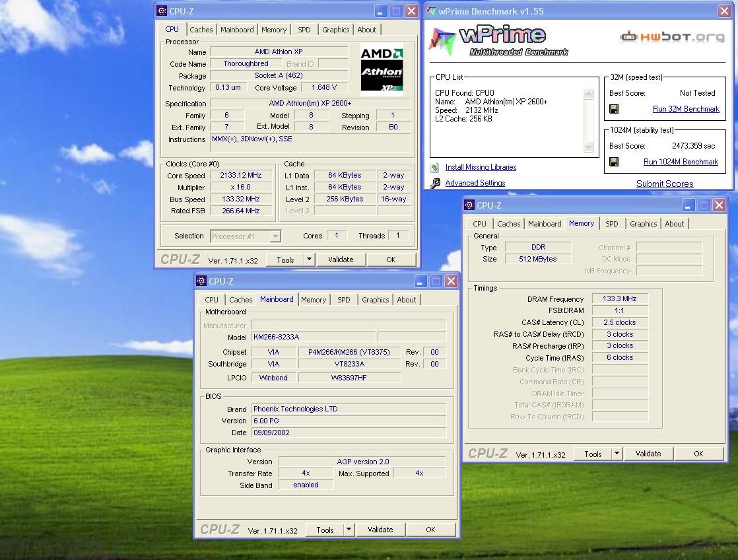Open Graphics tab in Memory window
This screenshot has width=738, height=560.
[x=643, y=224]
